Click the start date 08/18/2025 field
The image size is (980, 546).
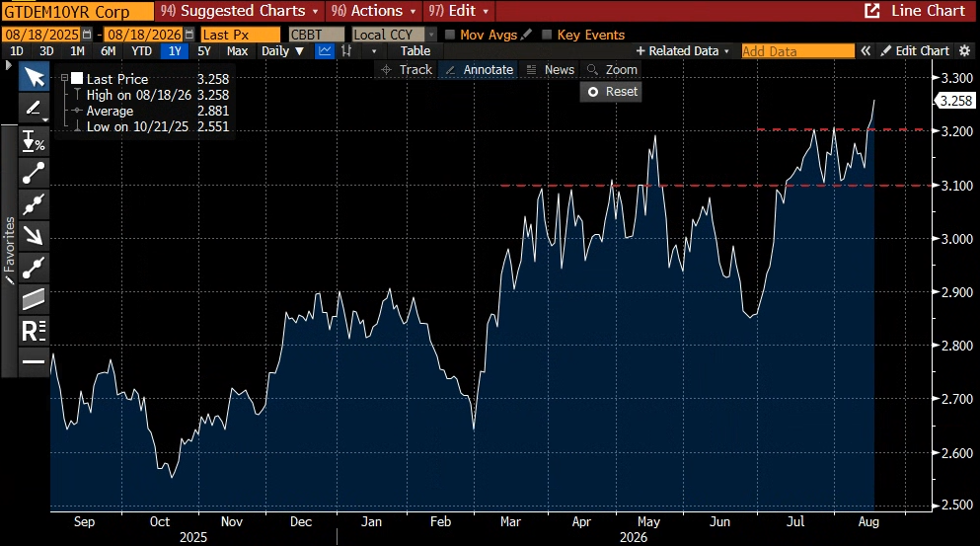coord(41,35)
